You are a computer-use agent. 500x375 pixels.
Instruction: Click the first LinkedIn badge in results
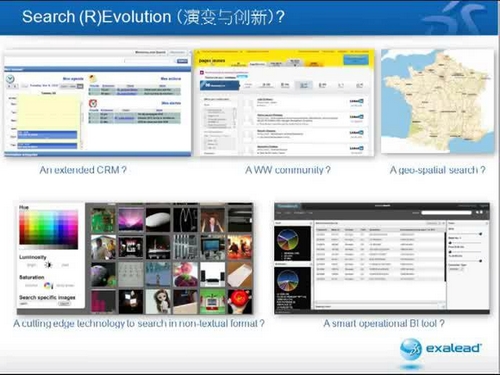[356, 101]
